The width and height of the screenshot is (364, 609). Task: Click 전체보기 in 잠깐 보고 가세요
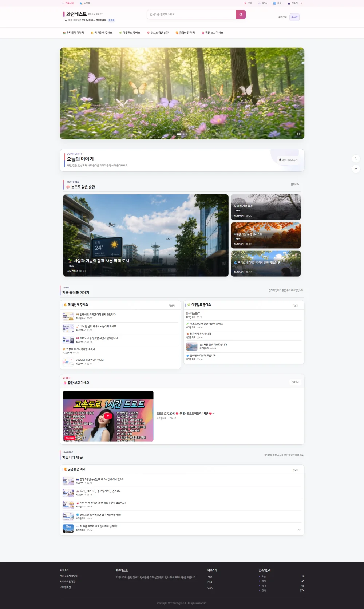click(295, 382)
